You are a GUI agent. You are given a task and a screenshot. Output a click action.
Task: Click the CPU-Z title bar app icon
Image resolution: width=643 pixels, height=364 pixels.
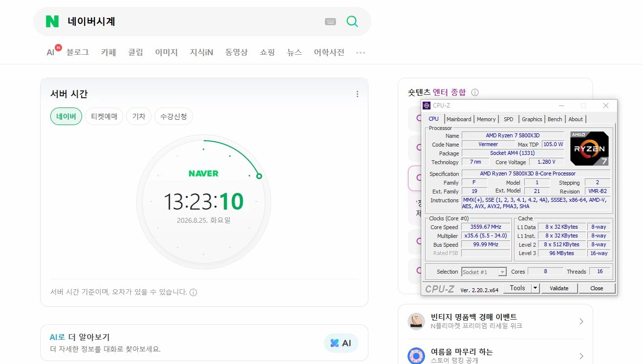pyautogui.click(x=427, y=106)
